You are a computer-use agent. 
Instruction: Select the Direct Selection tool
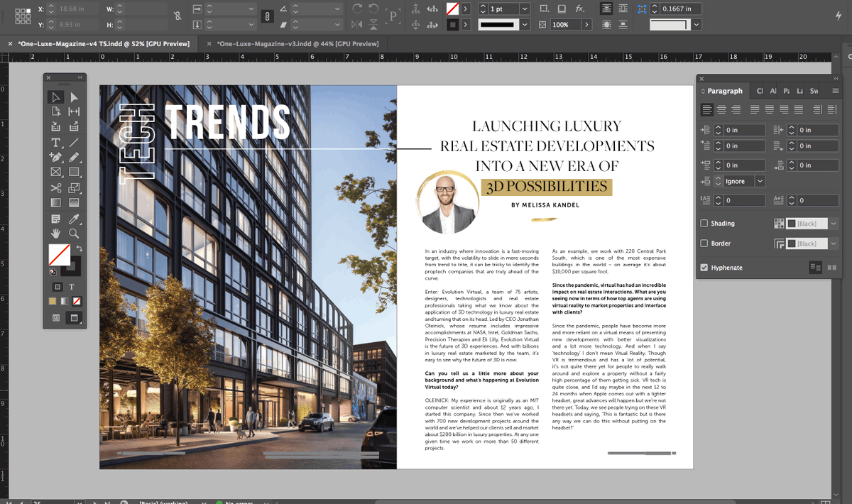pyautogui.click(x=74, y=97)
